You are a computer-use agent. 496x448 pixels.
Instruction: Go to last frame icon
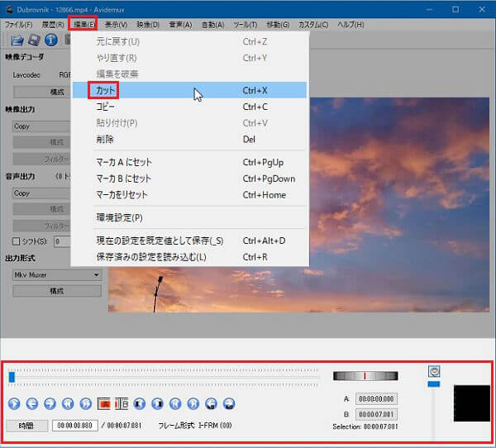pyautogui.click(x=193, y=403)
